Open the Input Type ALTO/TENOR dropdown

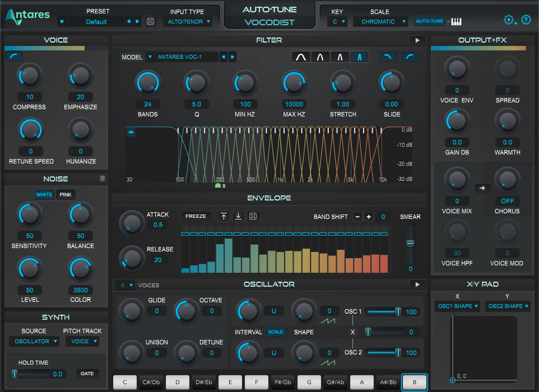(x=188, y=22)
